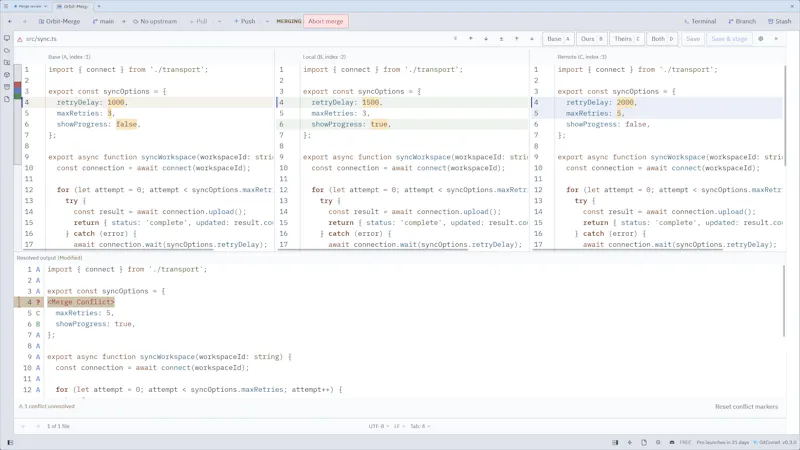Click the Branch toolbar button
Viewport: 800px width, 450px height.
click(x=742, y=21)
